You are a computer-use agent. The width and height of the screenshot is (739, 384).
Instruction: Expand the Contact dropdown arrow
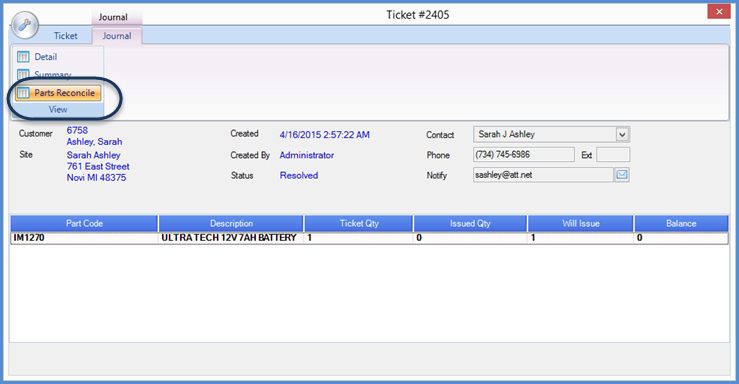tap(622, 135)
